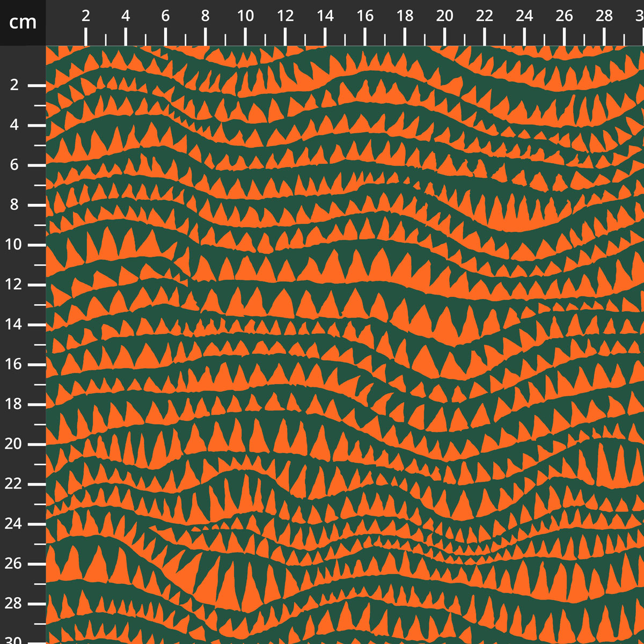Select the 10 mark on the top ruler
644x644 pixels.
coord(245,16)
